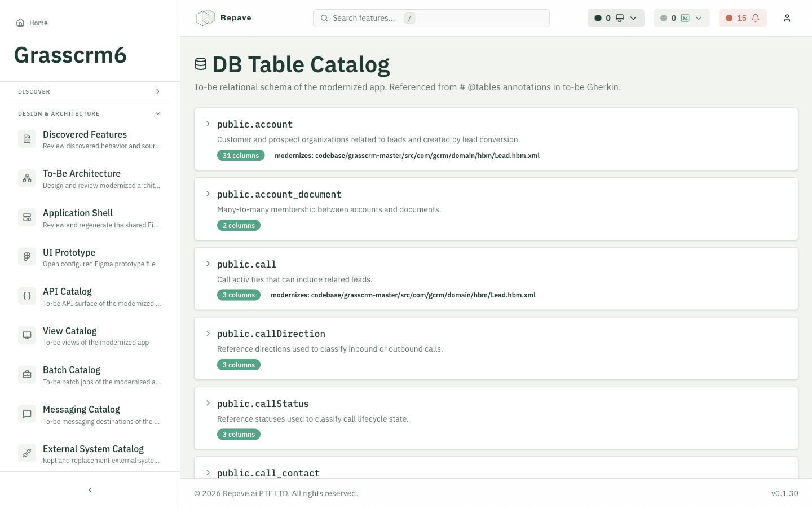Select the Messaging Catalog menu item
812x508 pixels.
point(90,414)
